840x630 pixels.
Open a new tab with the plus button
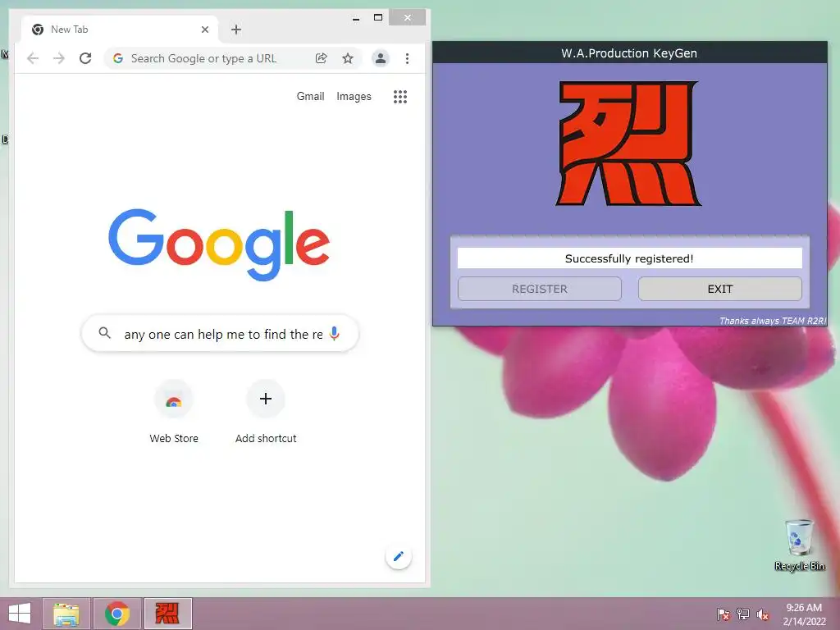point(236,30)
